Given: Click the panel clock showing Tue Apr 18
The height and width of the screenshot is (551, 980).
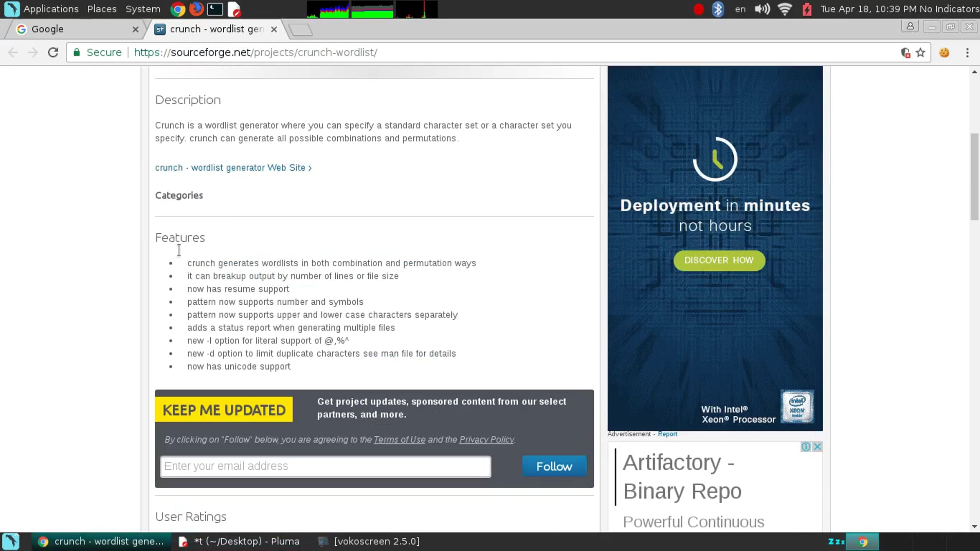Looking at the screenshot, I should [869, 9].
